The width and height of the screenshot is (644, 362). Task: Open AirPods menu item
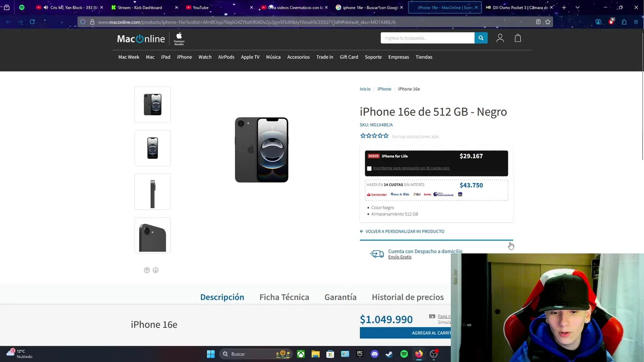[226, 57]
